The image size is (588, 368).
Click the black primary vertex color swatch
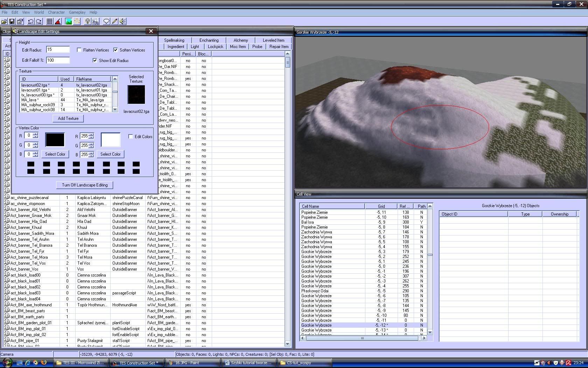tap(55, 139)
